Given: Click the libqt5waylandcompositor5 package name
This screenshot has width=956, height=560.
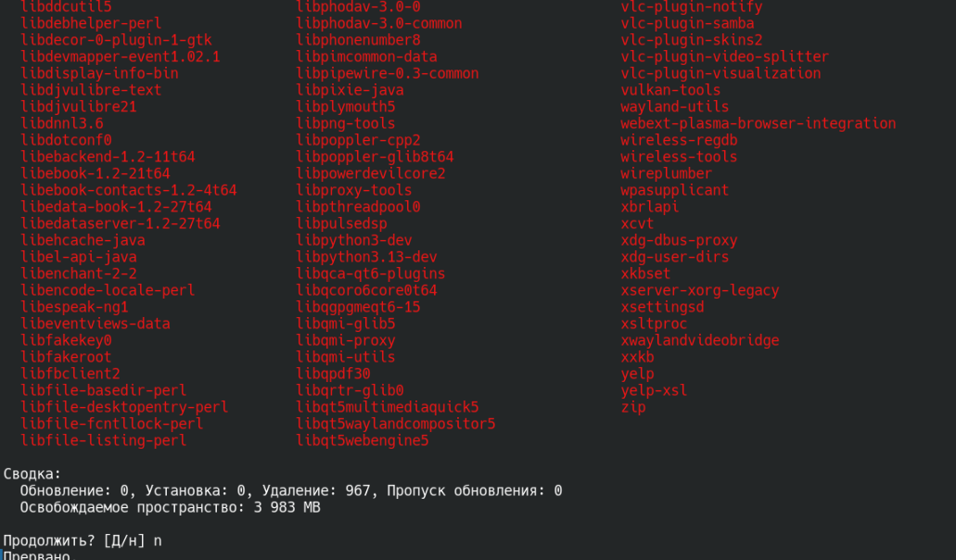Looking at the screenshot, I should pos(396,424).
